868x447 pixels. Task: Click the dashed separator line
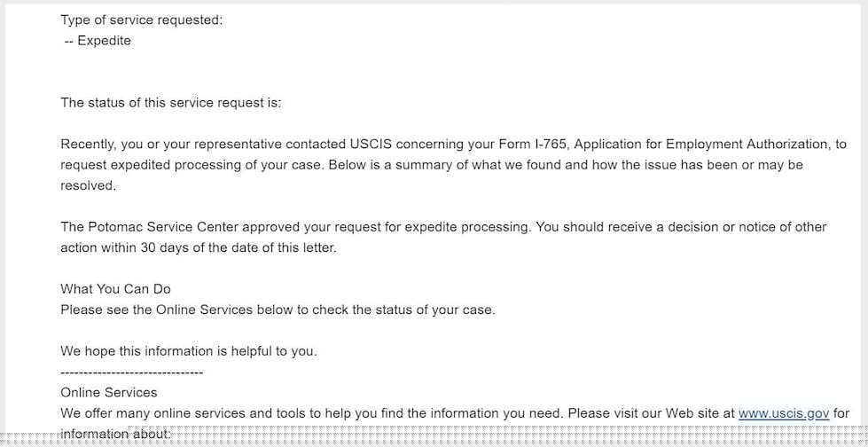(132, 372)
